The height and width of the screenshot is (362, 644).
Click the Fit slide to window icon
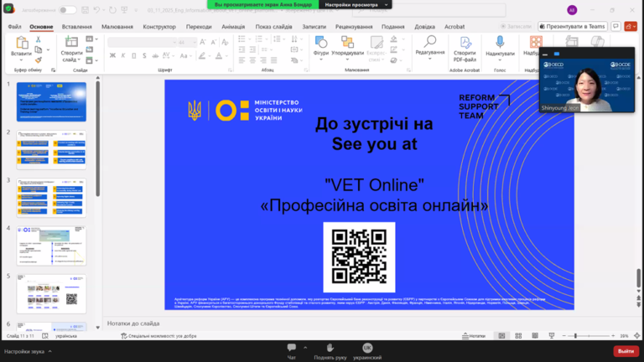[x=636, y=336]
